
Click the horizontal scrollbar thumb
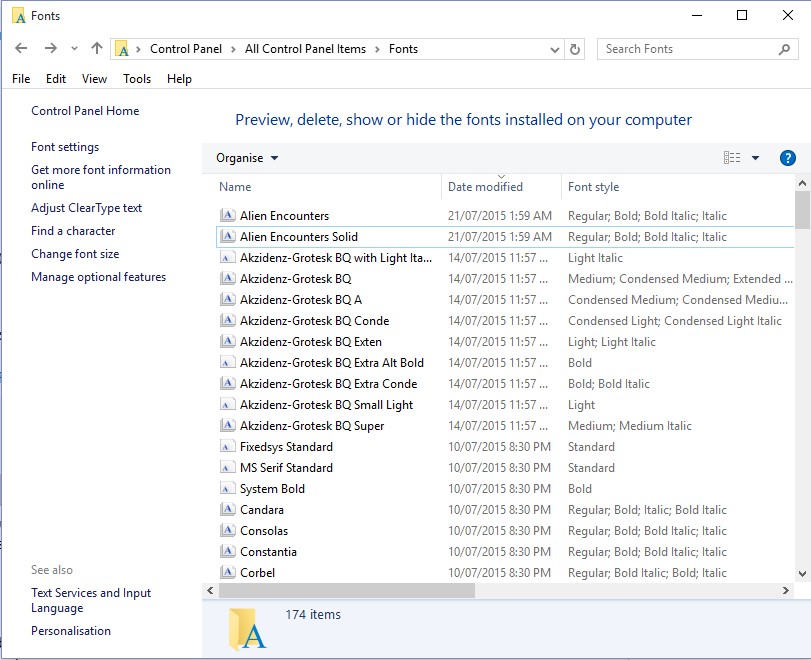tap(347, 590)
